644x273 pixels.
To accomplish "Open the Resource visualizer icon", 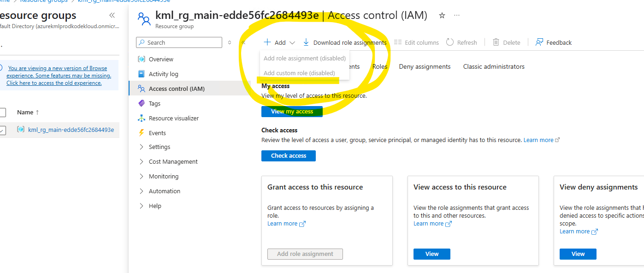I will 142,118.
